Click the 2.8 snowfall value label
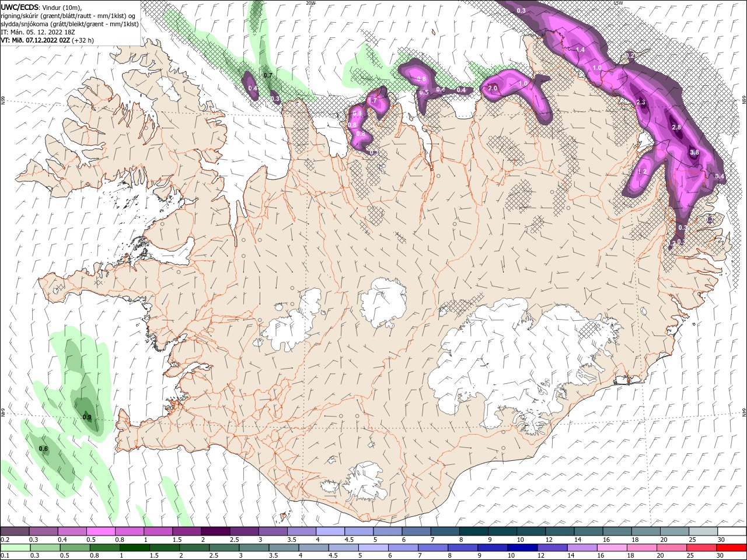This screenshot has height=560, width=747. (676, 127)
